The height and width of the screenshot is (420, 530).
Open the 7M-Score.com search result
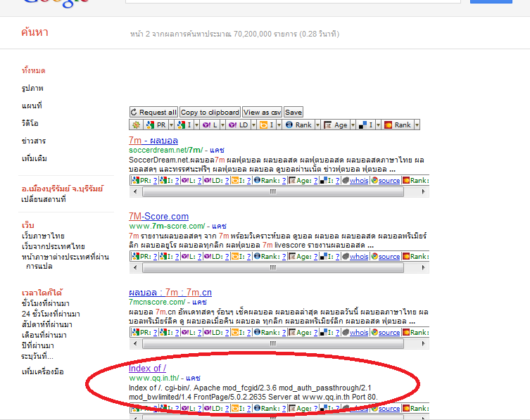point(158,216)
